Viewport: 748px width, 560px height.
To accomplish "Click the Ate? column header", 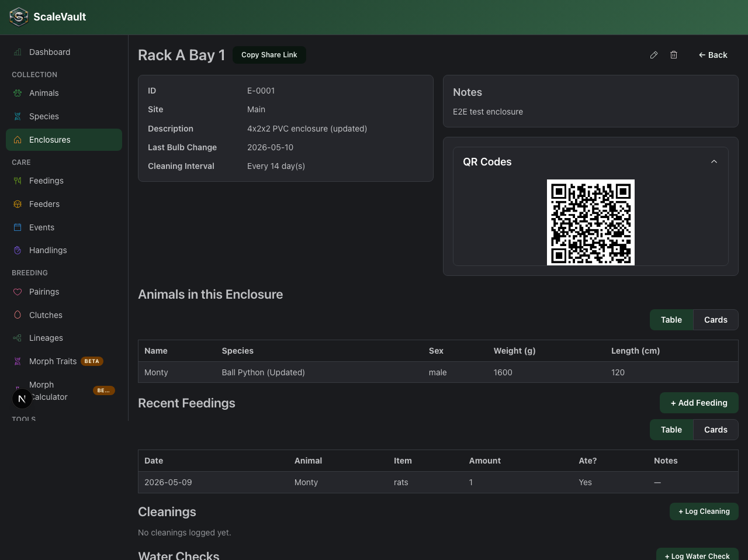I will pyautogui.click(x=588, y=461).
